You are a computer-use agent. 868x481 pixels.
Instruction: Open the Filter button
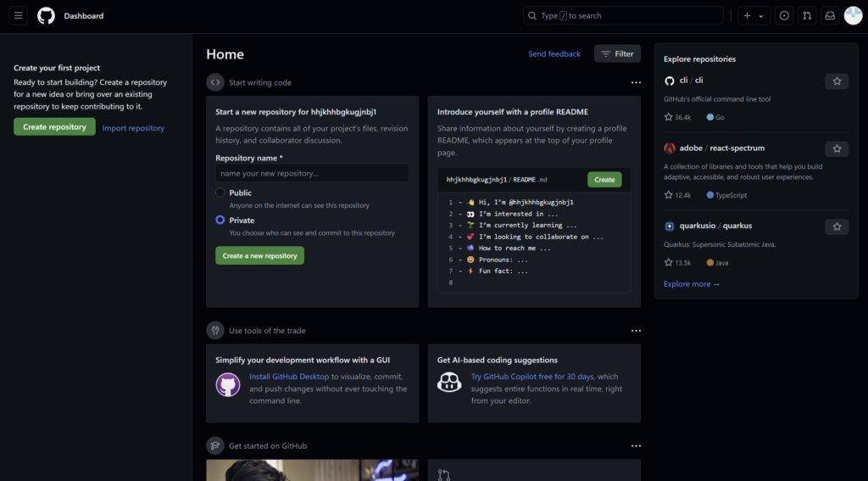(617, 53)
